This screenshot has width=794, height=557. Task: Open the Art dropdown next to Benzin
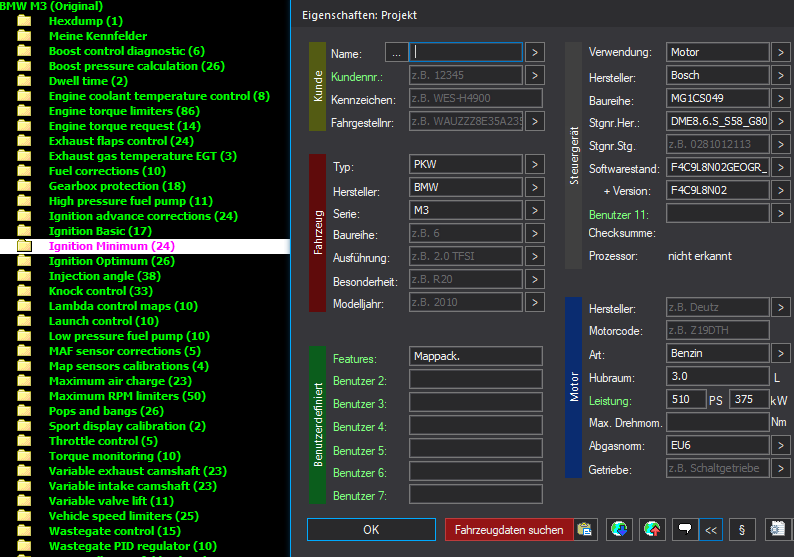(x=781, y=353)
